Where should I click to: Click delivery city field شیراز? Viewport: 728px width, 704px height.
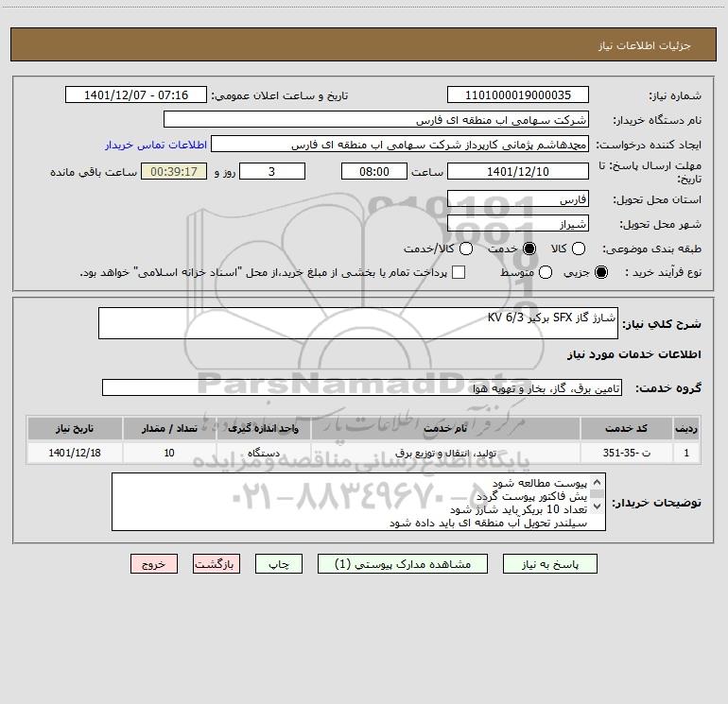pos(518,224)
